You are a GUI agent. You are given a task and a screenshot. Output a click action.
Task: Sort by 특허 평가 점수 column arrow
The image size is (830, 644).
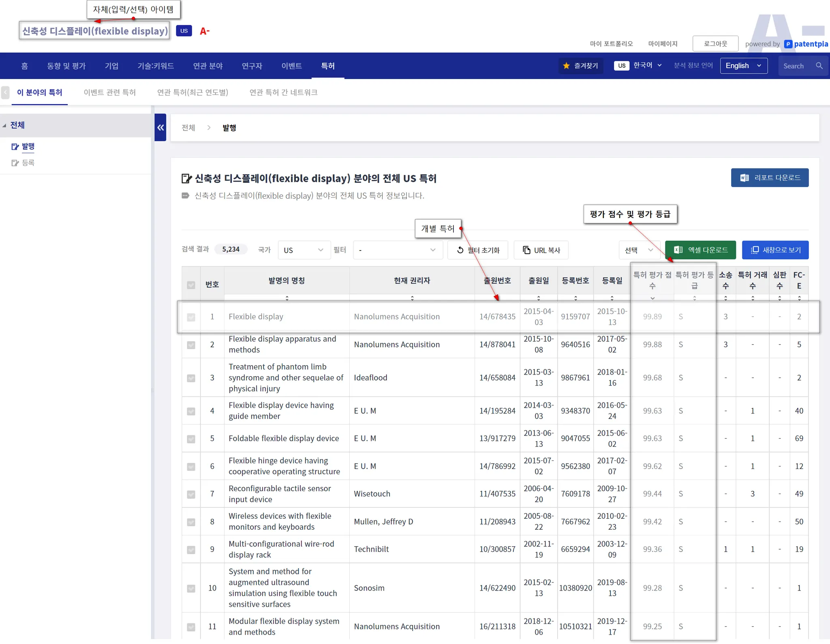pyautogui.click(x=652, y=298)
